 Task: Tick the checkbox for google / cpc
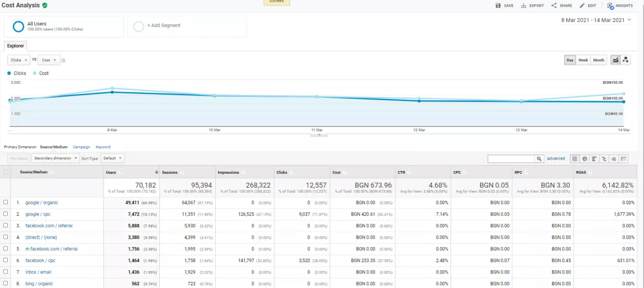tap(6, 214)
